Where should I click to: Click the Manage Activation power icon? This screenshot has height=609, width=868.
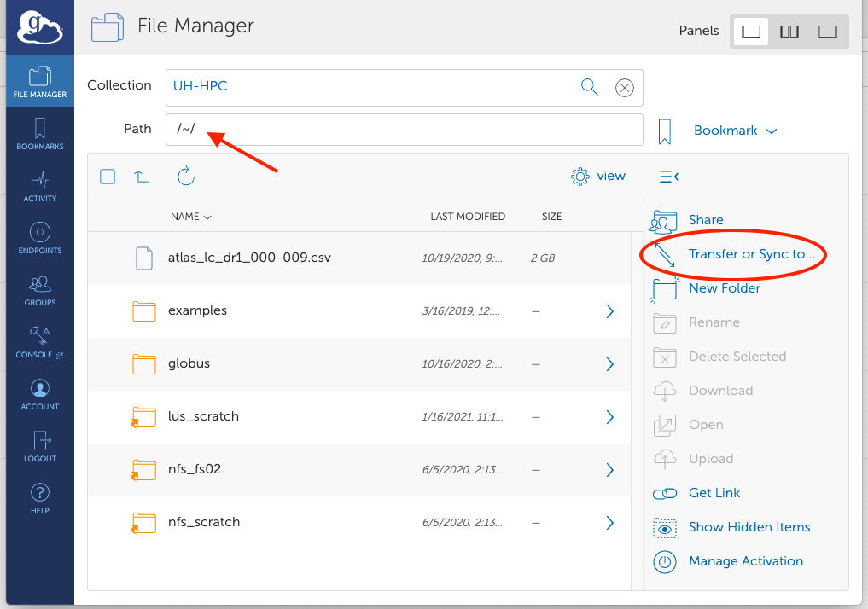(x=665, y=562)
